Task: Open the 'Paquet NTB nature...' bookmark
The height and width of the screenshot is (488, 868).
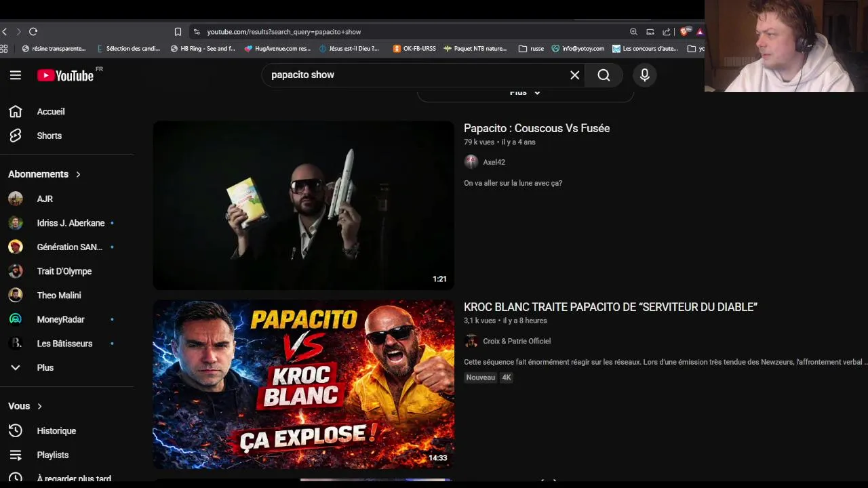Action: [x=475, y=49]
